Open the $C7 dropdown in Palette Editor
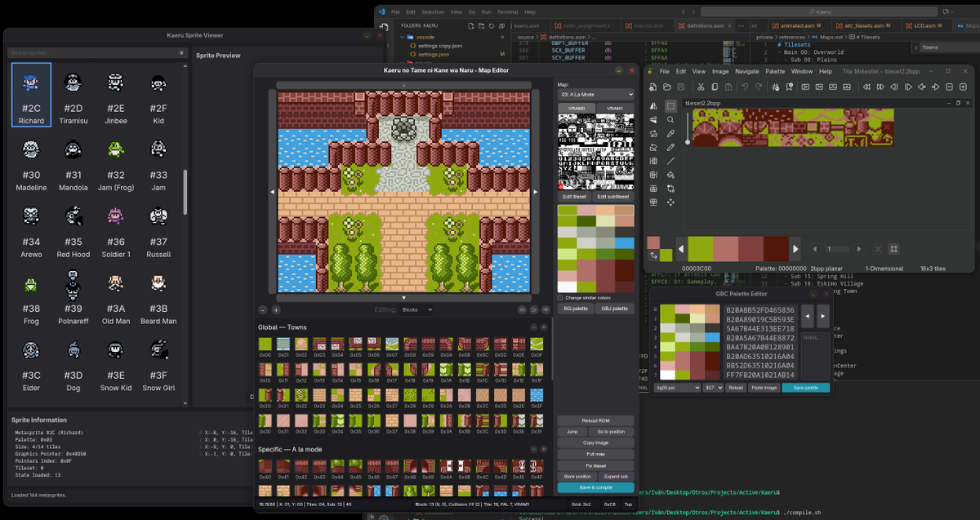The height and width of the screenshot is (520, 980). [713, 388]
